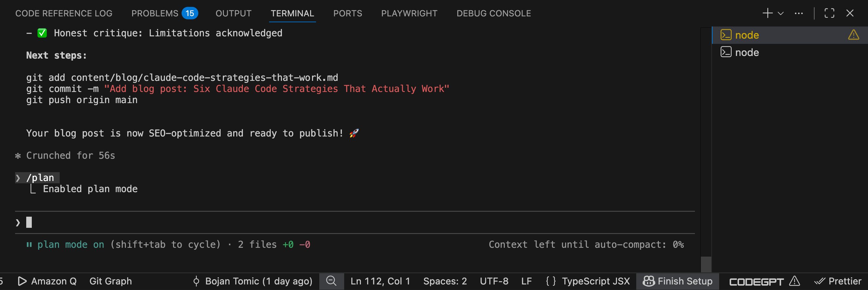The height and width of the screenshot is (290, 868).
Task: Open Git Graph from the status bar
Action: click(110, 281)
